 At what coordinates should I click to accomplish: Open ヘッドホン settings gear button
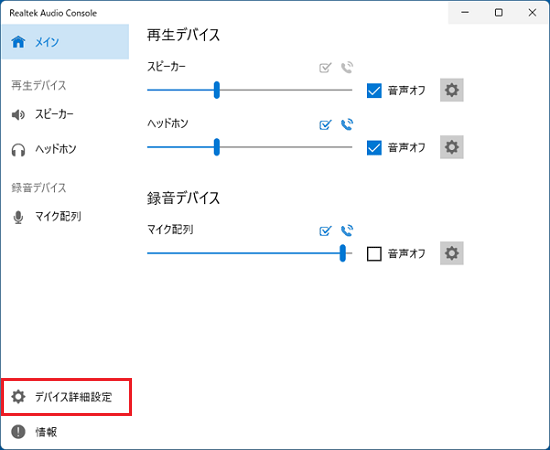(x=452, y=147)
